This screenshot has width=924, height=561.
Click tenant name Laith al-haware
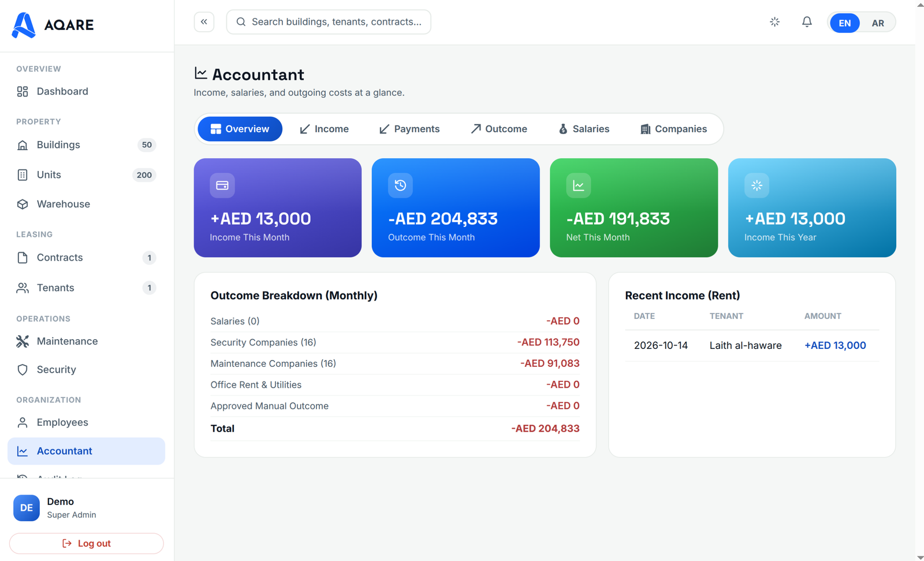[746, 345]
